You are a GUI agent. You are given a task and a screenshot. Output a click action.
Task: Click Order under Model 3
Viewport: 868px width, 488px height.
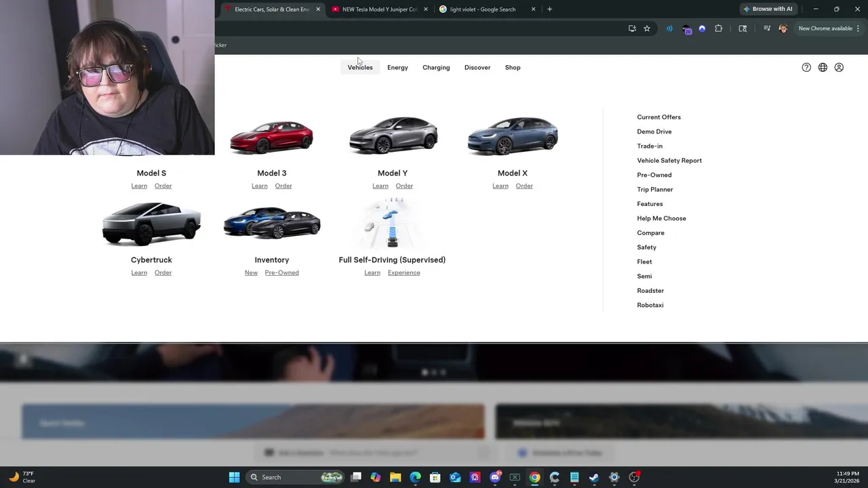(283, 186)
